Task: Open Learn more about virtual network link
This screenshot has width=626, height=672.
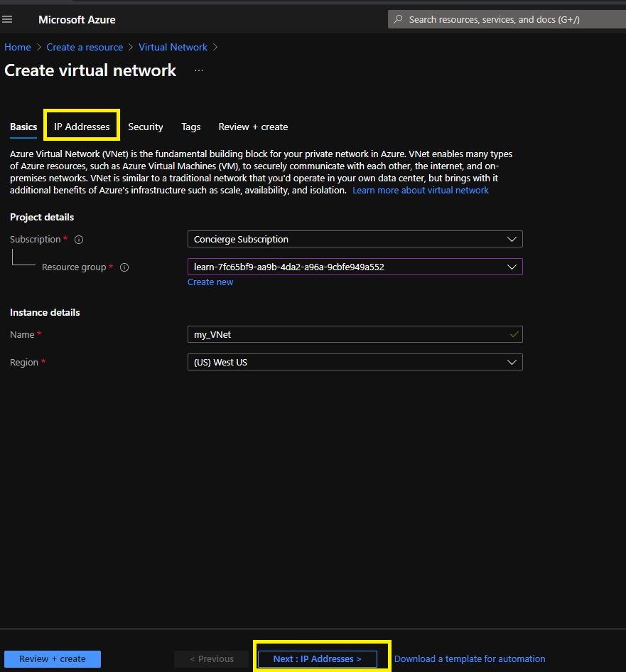Action: (420, 191)
